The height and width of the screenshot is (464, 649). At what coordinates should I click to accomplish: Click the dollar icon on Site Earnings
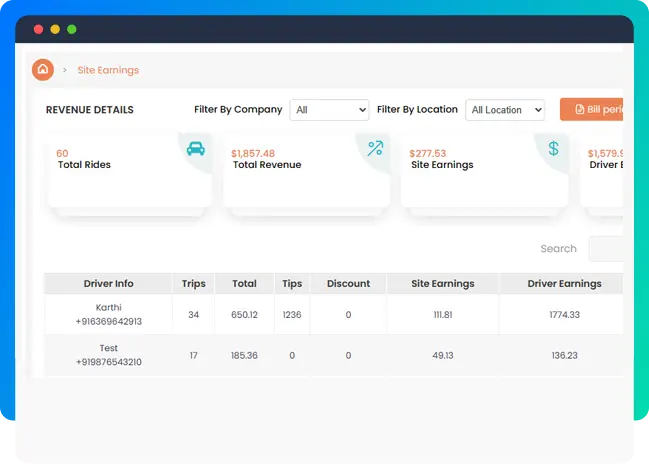553,148
